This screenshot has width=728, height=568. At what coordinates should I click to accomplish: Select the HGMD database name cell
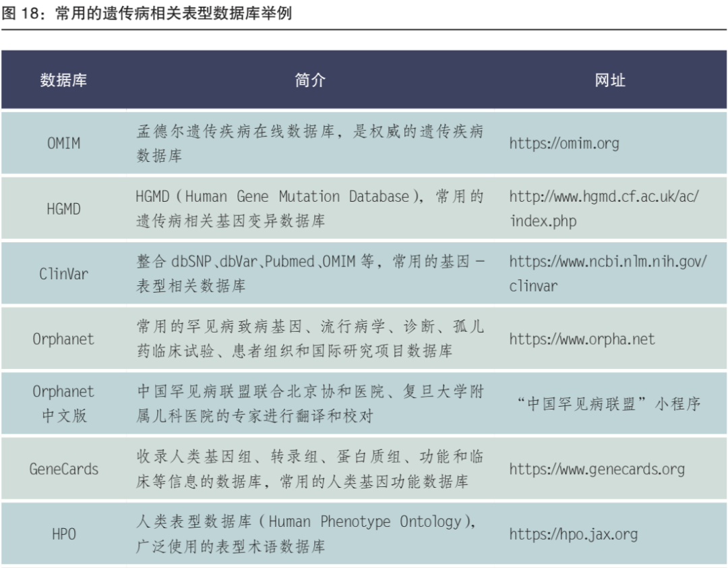(x=63, y=209)
